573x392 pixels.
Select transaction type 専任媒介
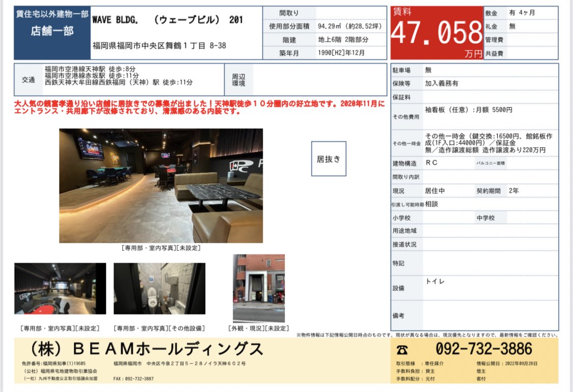[x=434, y=363]
